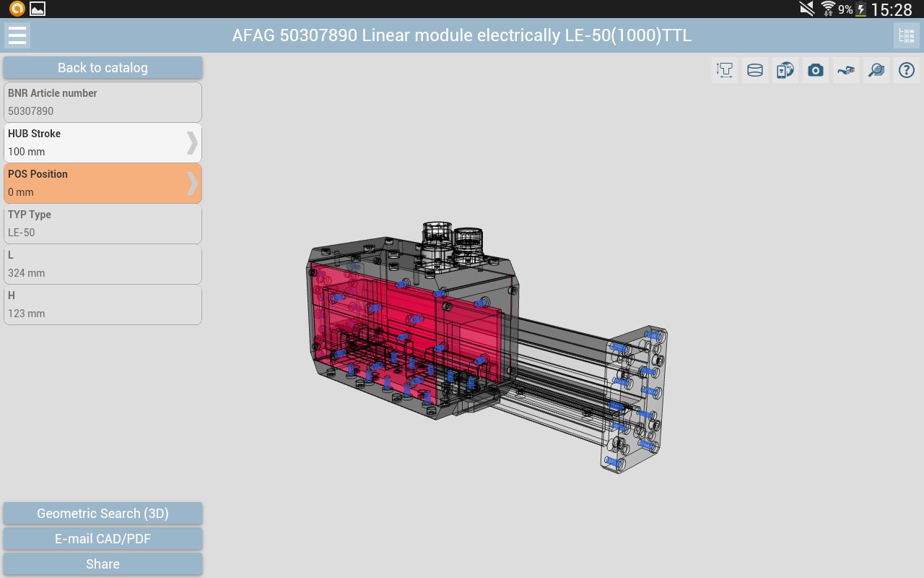Click the magnifier 3D part search icon
The width and height of the screenshot is (924, 578).
click(876, 70)
